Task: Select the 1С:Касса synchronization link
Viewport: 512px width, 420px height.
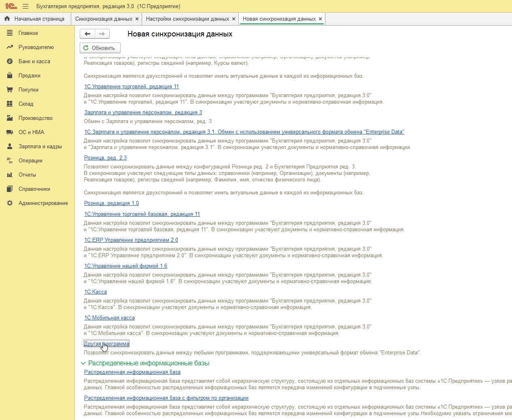Action: coord(96,292)
